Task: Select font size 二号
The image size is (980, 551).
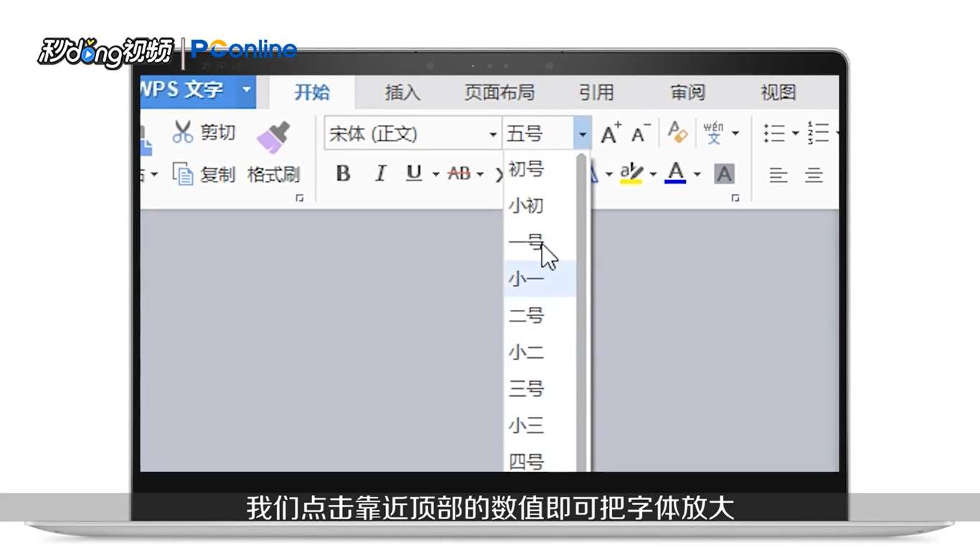Action: [540, 316]
